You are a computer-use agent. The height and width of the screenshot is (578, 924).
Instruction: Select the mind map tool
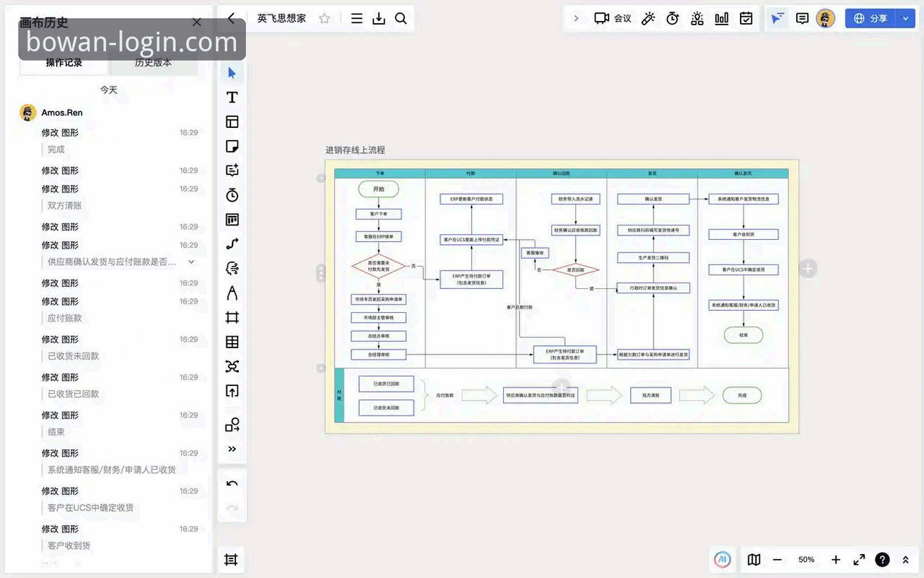tap(232, 366)
